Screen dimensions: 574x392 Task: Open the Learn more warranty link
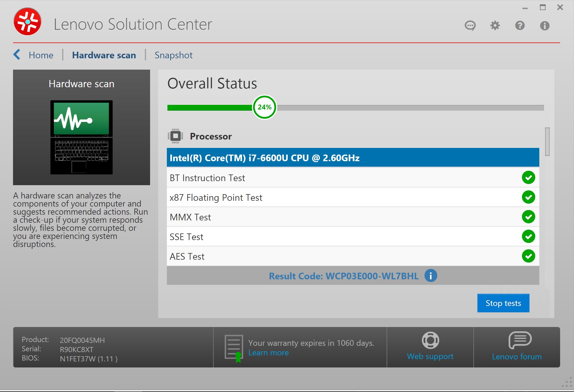[x=268, y=353]
